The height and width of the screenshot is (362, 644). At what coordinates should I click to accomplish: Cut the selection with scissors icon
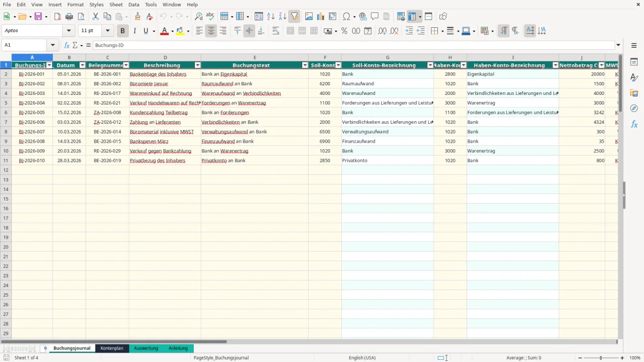coord(96,17)
